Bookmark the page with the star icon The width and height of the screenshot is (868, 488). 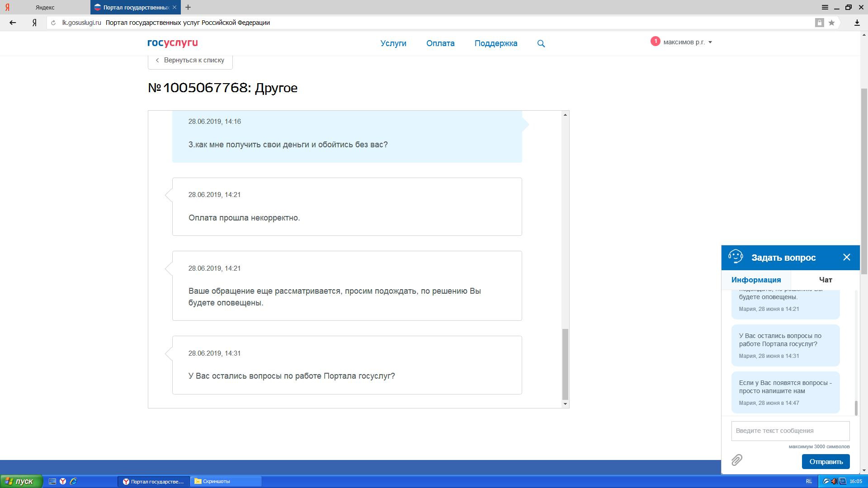[831, 23]
